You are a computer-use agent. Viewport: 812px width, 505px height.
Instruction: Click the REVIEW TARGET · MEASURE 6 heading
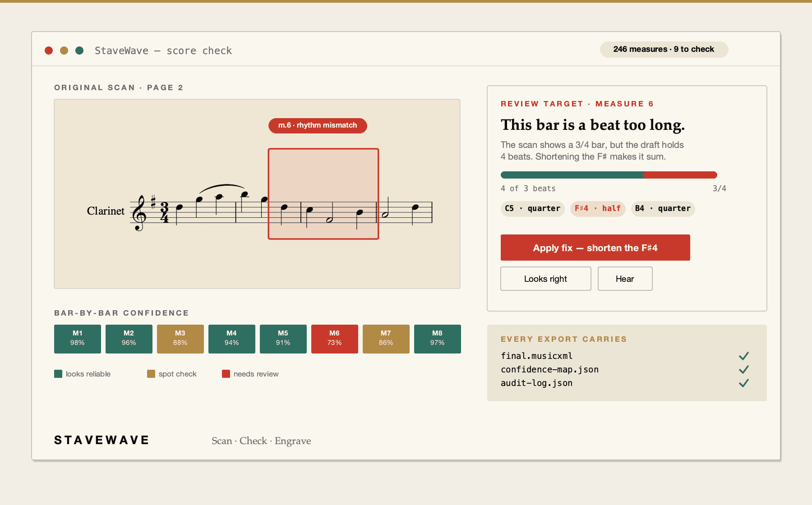[x=577, y=104]
